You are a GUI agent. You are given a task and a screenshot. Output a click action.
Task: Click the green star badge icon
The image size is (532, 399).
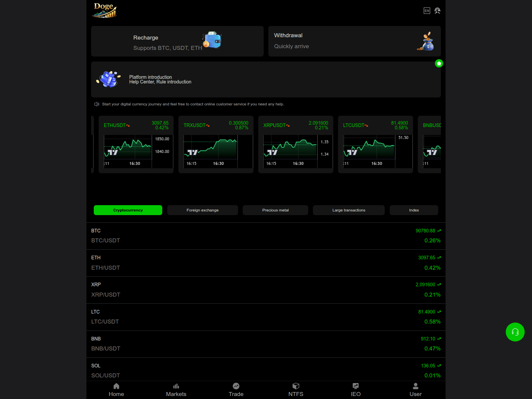pyautogui.click(x=439, y=64)
